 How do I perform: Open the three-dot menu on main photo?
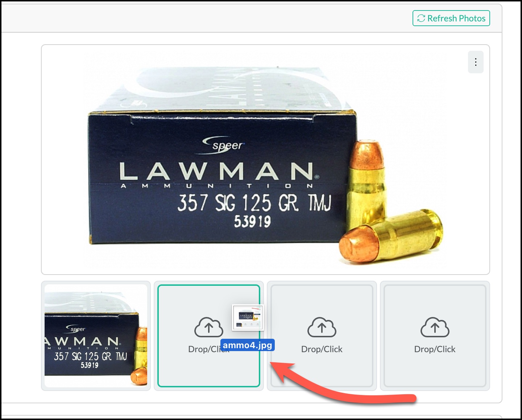pos(476,62)
